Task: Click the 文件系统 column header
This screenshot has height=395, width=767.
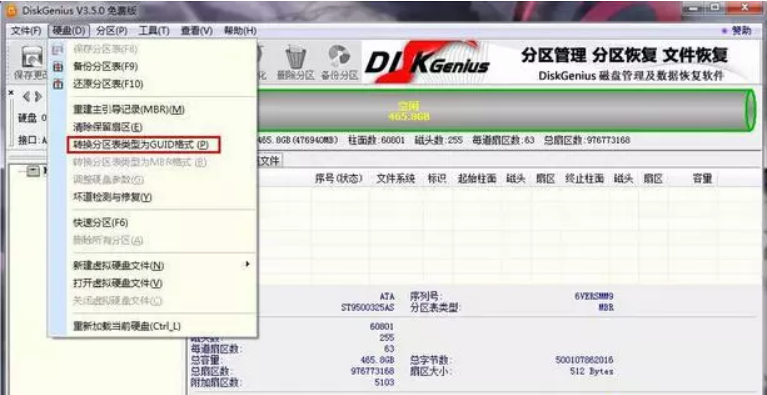Action: click(x=395, y=179)
